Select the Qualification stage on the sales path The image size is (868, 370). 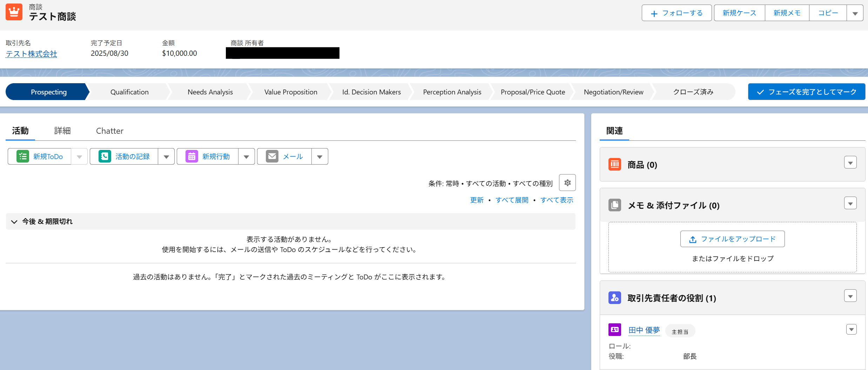(x=129, y=92)
